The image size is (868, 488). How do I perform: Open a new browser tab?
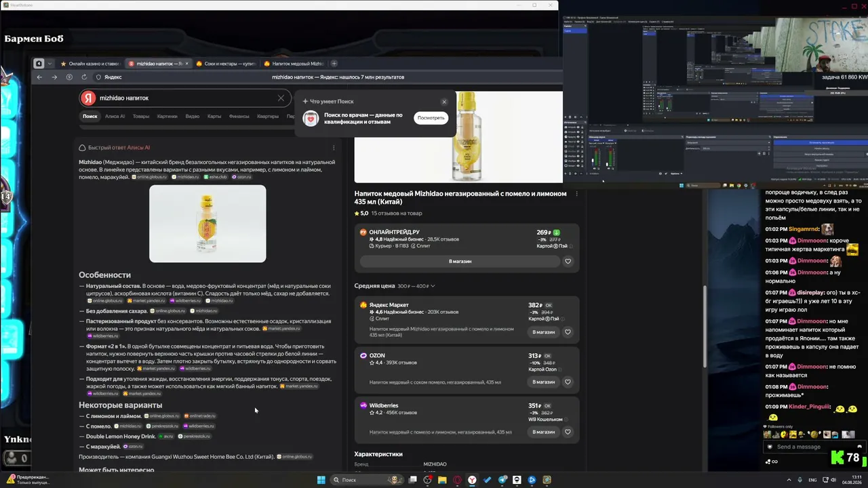pyautogui.click(x=334, y=64)
